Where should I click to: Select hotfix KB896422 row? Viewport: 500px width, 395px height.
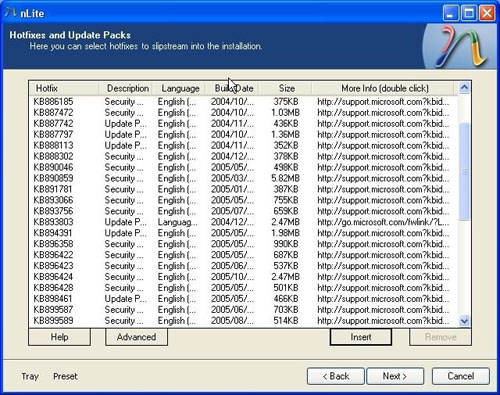(243, 255)
